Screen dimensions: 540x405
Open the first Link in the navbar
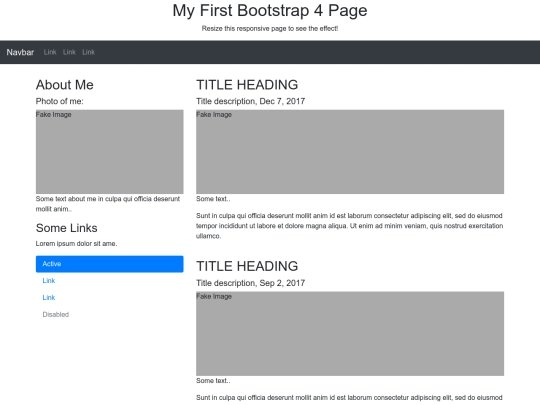50,52
